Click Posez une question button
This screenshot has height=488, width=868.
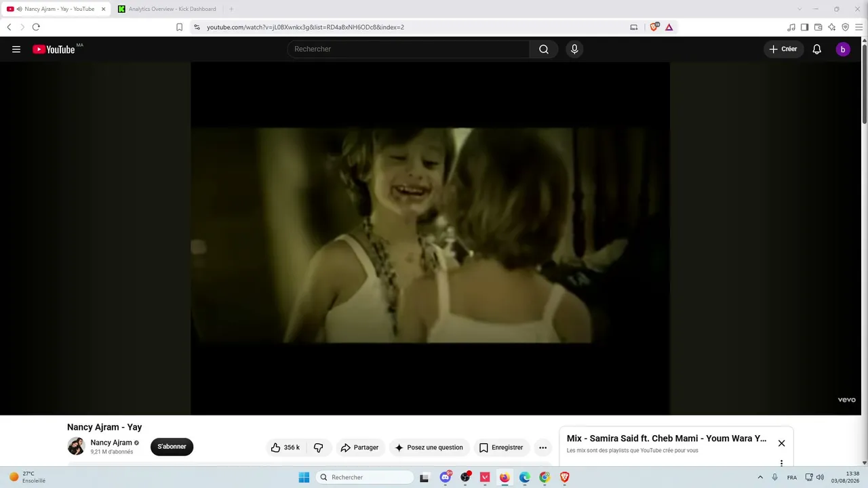[x=429, y=447]
